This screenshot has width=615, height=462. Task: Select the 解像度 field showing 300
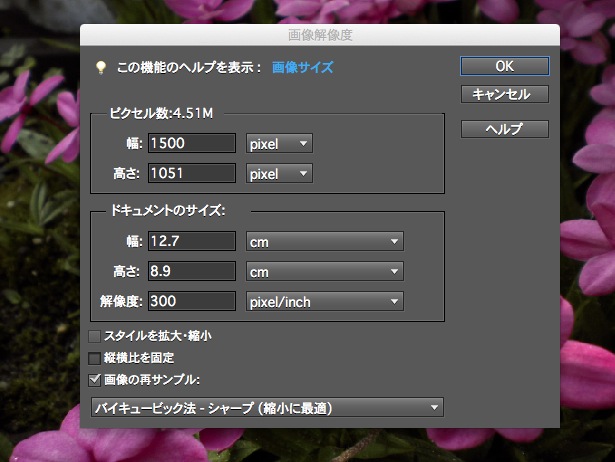pos(191,301)
